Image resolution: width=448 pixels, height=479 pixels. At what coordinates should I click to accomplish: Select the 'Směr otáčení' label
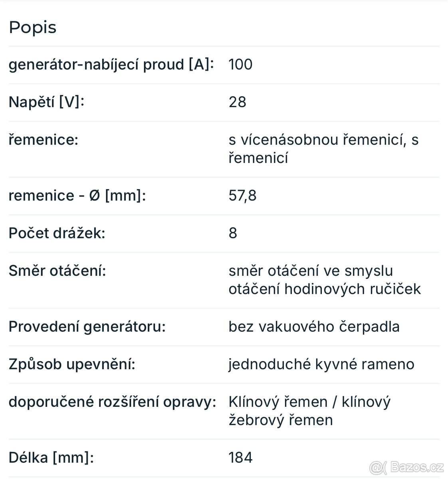point(57,271)
